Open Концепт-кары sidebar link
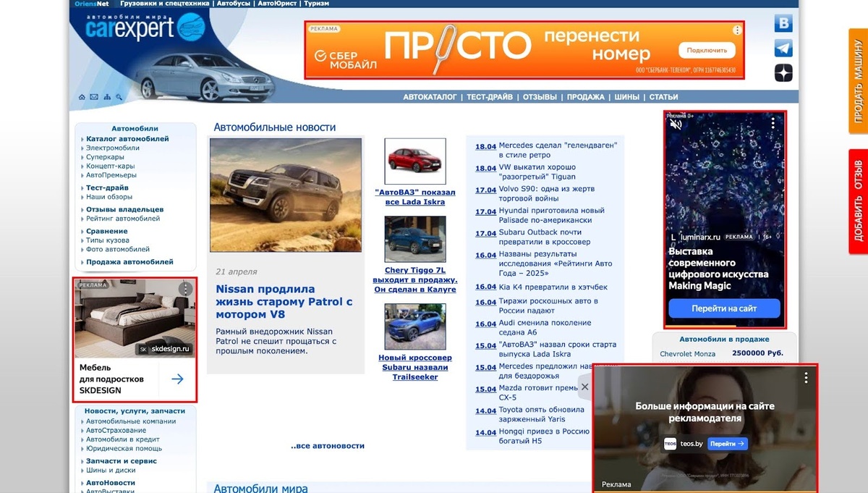This screenshot has height=493, width=868. pyautogui.click(x=110, y=166)
